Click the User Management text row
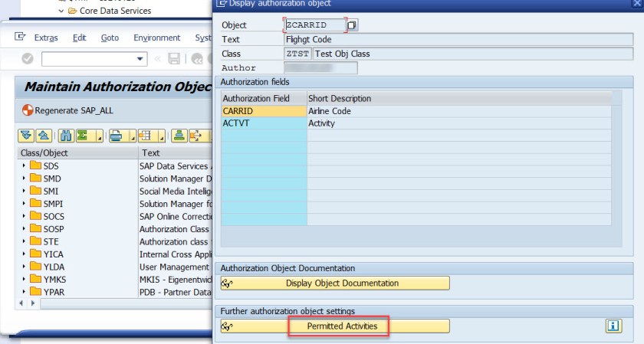This screenshot has width=644, height=344. coord(175,267)
